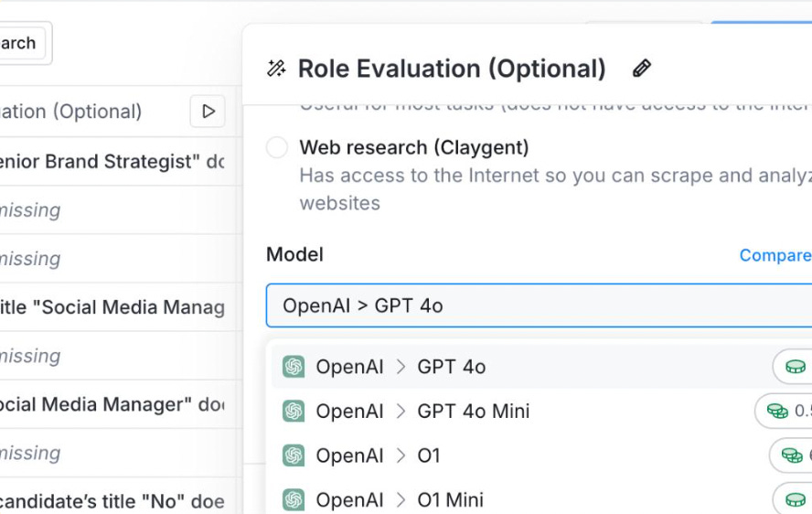Image resolution: width=812 pixels, height=514 pixels.
Task: Click the Model section label
Action: (294, 255)
